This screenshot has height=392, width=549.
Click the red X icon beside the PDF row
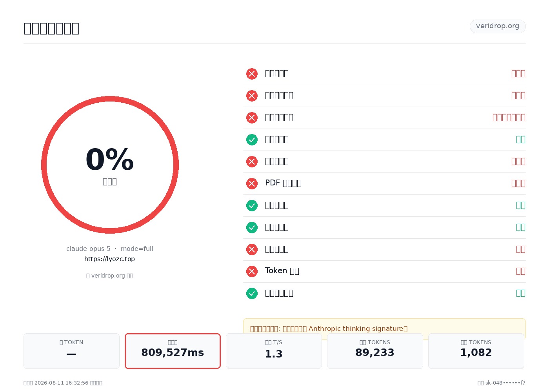pos(252,183)
